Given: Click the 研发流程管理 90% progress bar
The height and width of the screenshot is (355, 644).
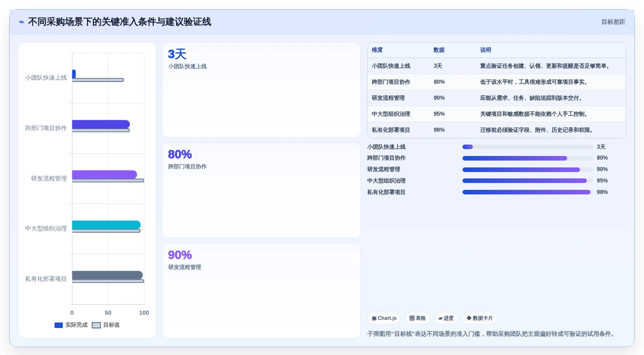Looking at the screenshot, I should [x=527, y=170].
